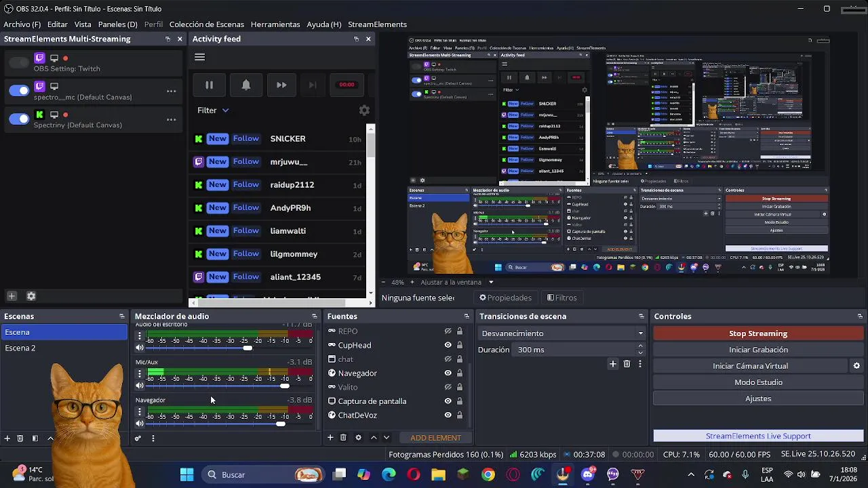Hide the CupHead source
The width and height of the screenshot is (868, 488).
pyautogui.click(x=448, y=345)
